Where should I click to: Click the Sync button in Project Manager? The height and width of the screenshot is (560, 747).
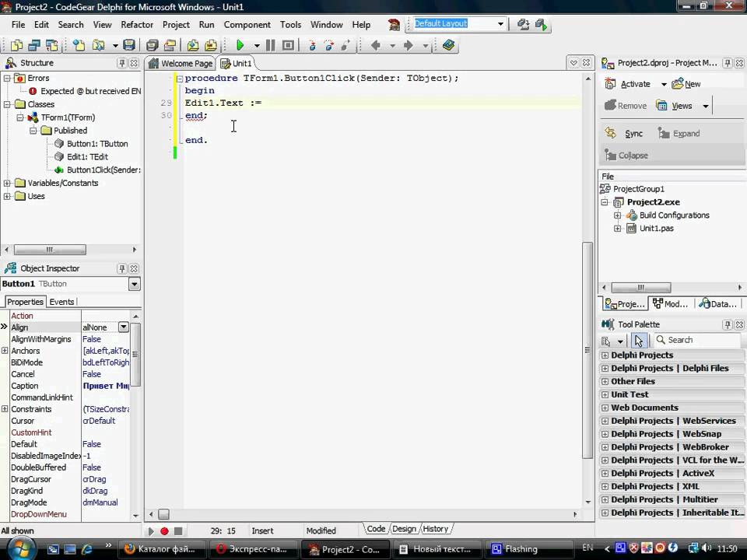tap(624, 134)
